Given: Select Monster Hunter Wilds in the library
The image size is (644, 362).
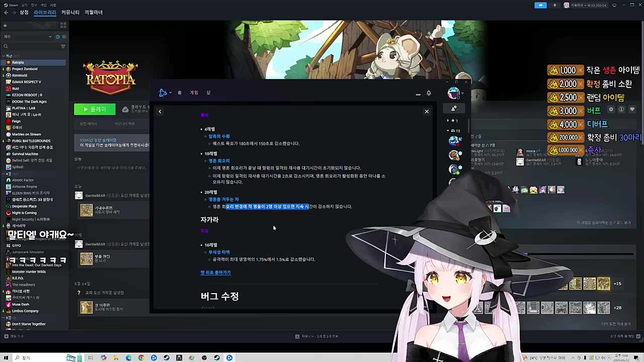Looking at the screenshot, I should (34, 271).
